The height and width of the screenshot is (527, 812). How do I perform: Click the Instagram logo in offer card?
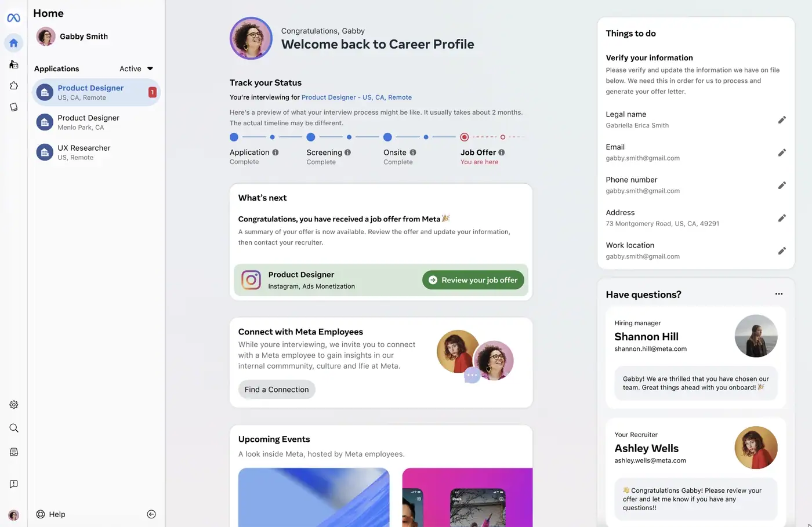(251, 280)
